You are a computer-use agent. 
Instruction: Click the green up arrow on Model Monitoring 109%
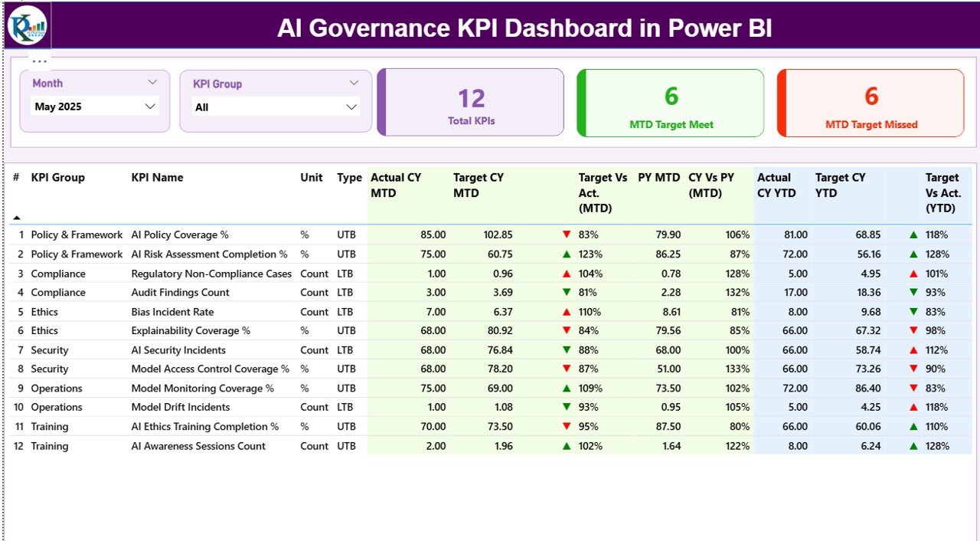[565, 388]
